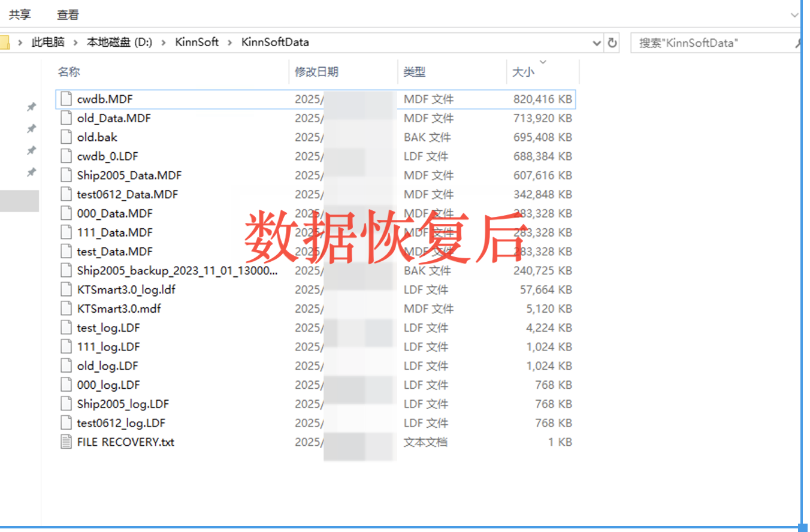
Task: Sort files by 大小 column header
Action: [x=523, y=72]
